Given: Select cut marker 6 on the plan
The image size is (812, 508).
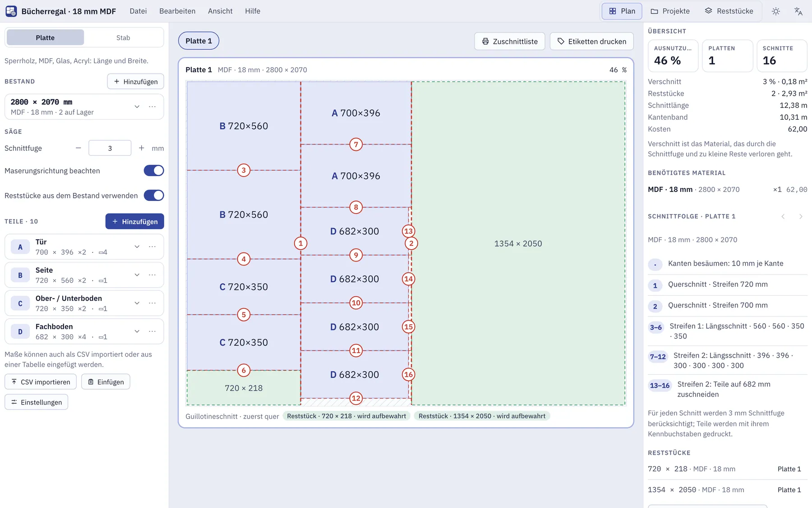Looking at the screenshot, I should tap(244, 370).
